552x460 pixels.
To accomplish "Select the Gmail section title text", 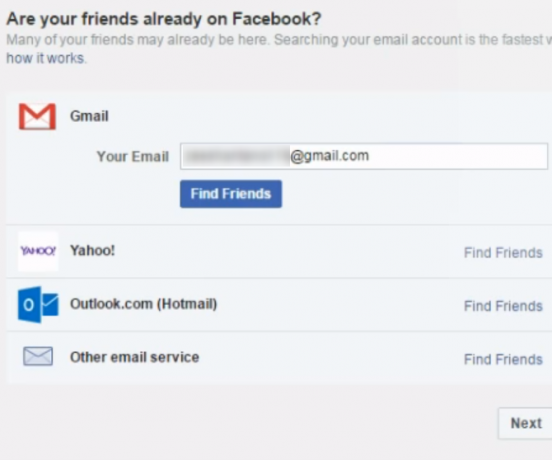I will pos(89,116).
